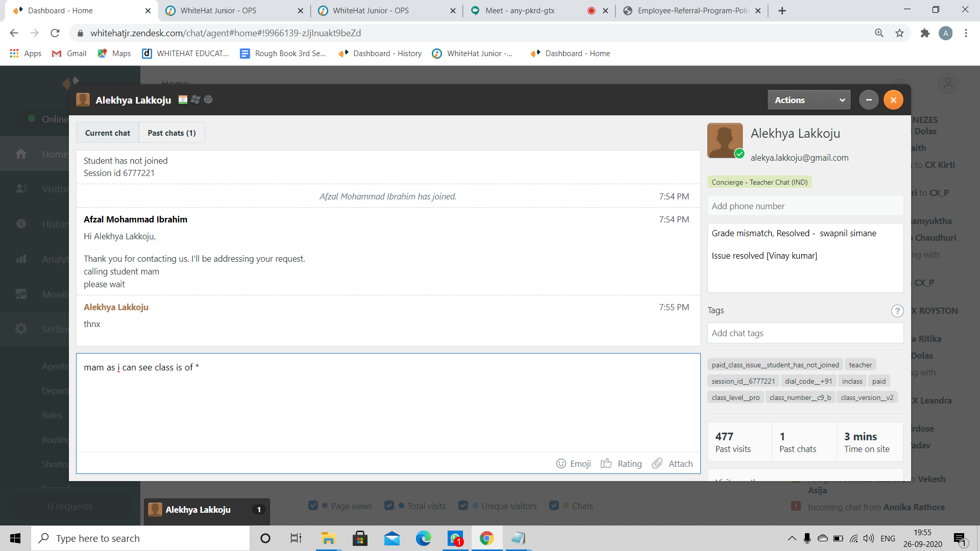Minimize the chat panel with the dash button

[x=869, y=100]
